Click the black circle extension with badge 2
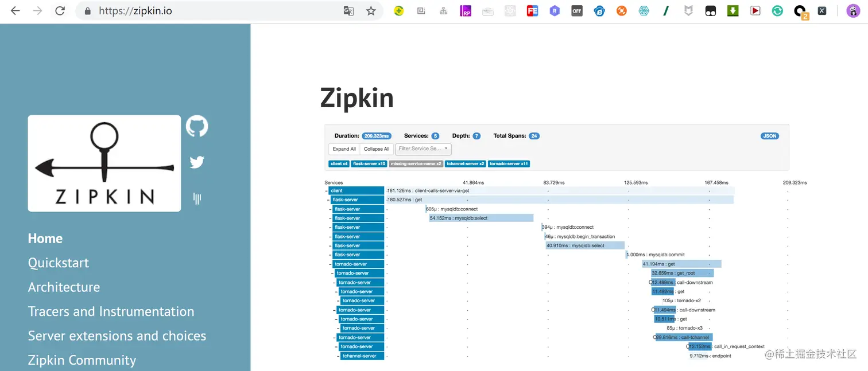The height and width of the screenshot is (371, 868). point(800,12)
